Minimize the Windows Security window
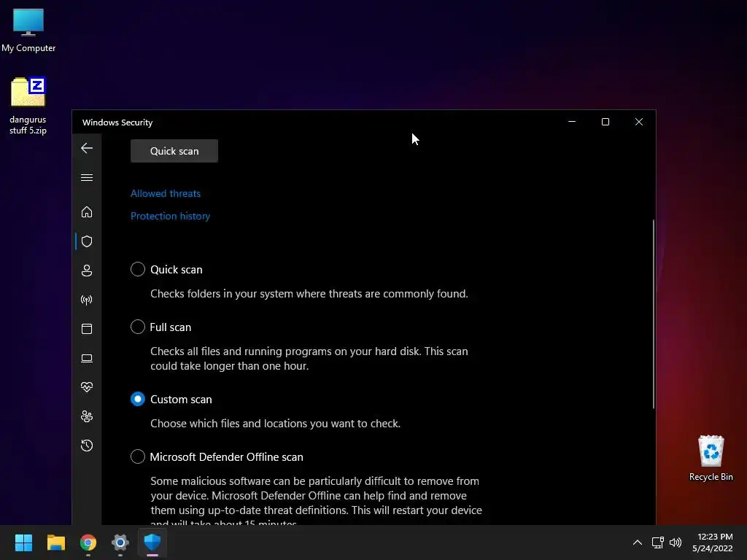The height and width of the screenshot is (560, 747). (572, 122)
